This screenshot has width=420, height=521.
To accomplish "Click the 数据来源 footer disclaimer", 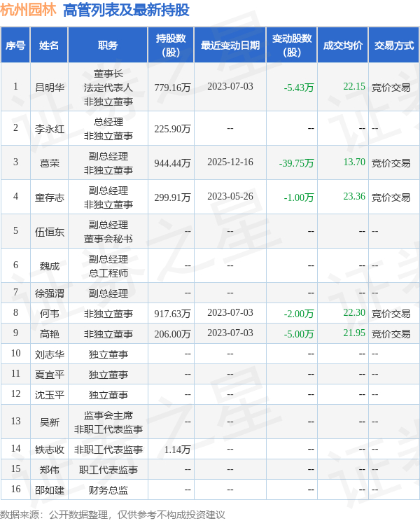I will pos(113,515).
